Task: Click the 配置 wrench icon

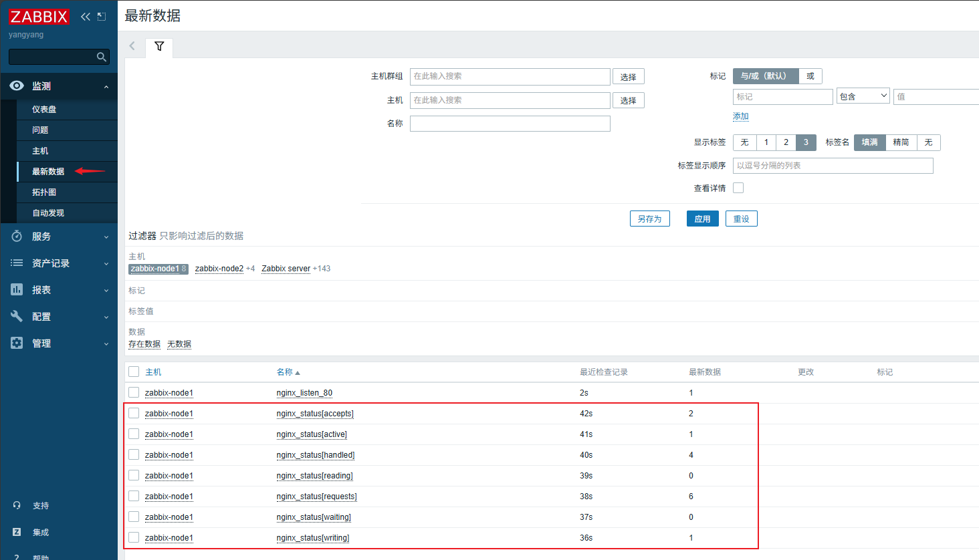Action: tap(17, 316)
